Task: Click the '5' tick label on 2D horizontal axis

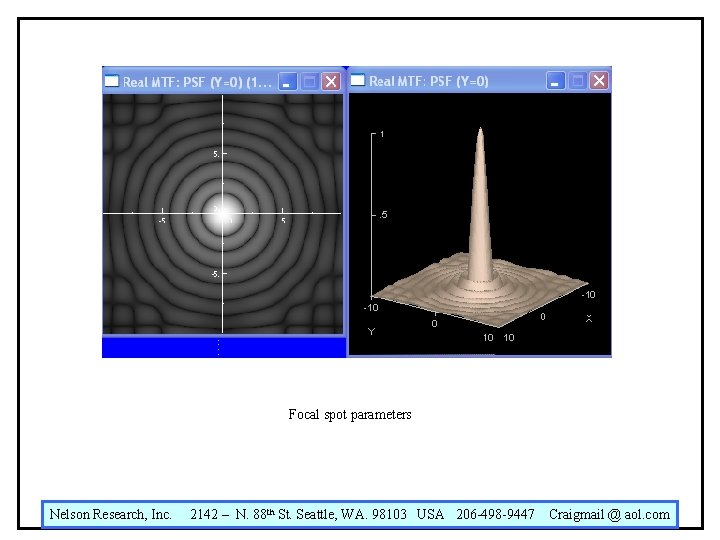Action: point(283,221)
